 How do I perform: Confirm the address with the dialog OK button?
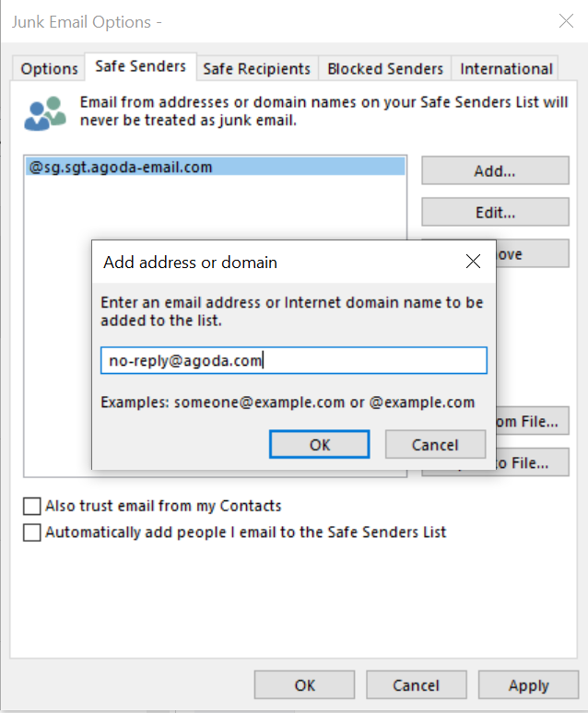[x=320, y=444]
